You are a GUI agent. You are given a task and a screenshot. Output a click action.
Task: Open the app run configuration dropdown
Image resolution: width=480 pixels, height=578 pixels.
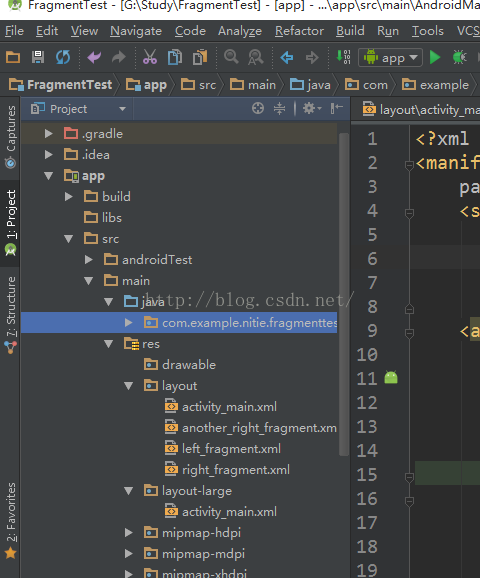click(390, 58)
